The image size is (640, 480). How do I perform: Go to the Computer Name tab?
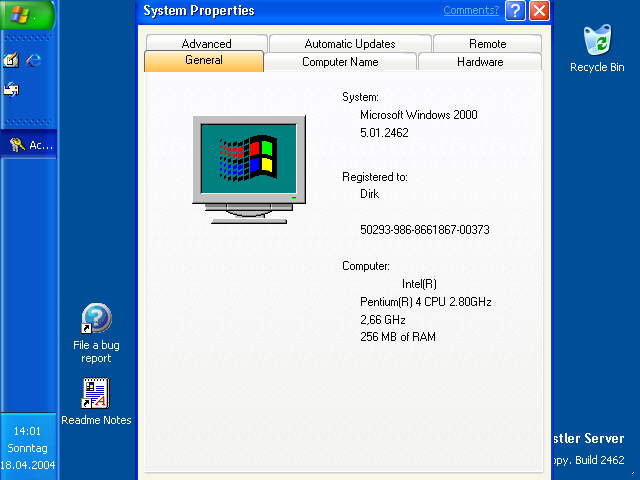340,62
